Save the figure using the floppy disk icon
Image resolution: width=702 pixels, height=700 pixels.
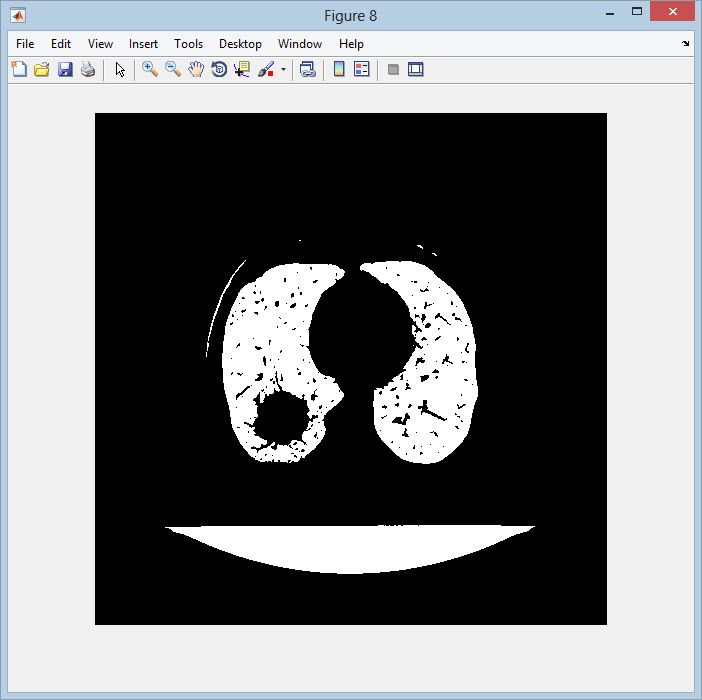65,69
